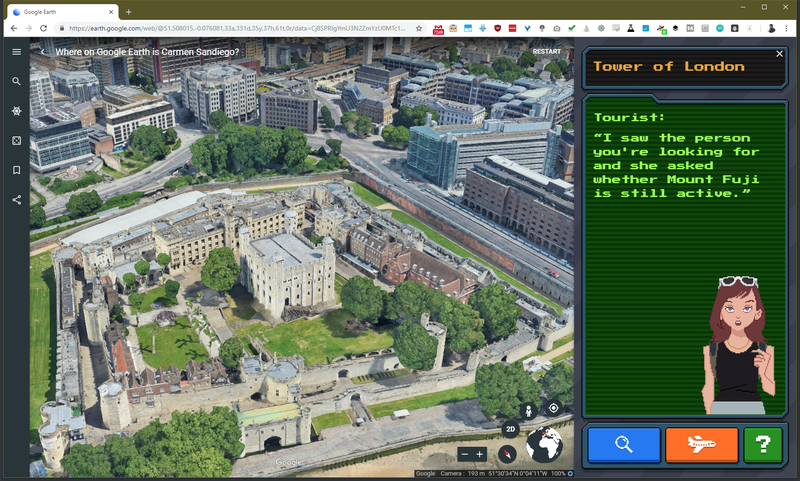800x481 pixels.
Task: Click the I'm Feeling Lucky dice icon
Action: 16,140
